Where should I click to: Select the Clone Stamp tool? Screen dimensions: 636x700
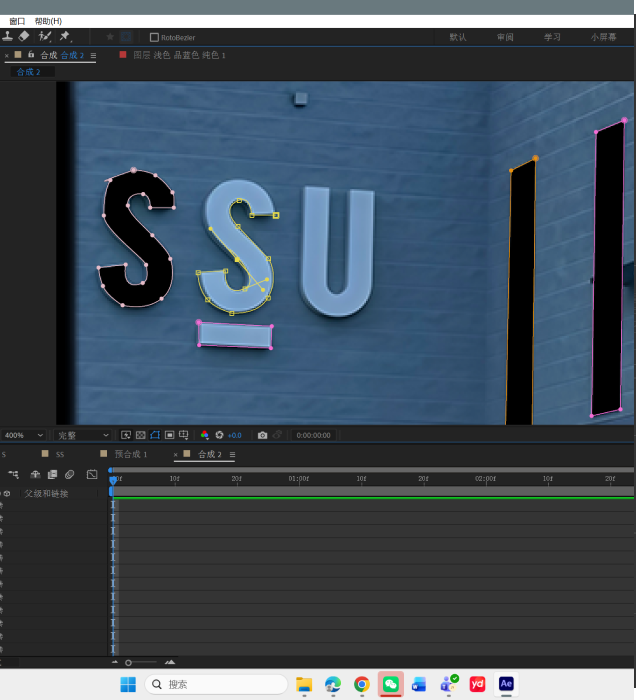tap(7, 37)
